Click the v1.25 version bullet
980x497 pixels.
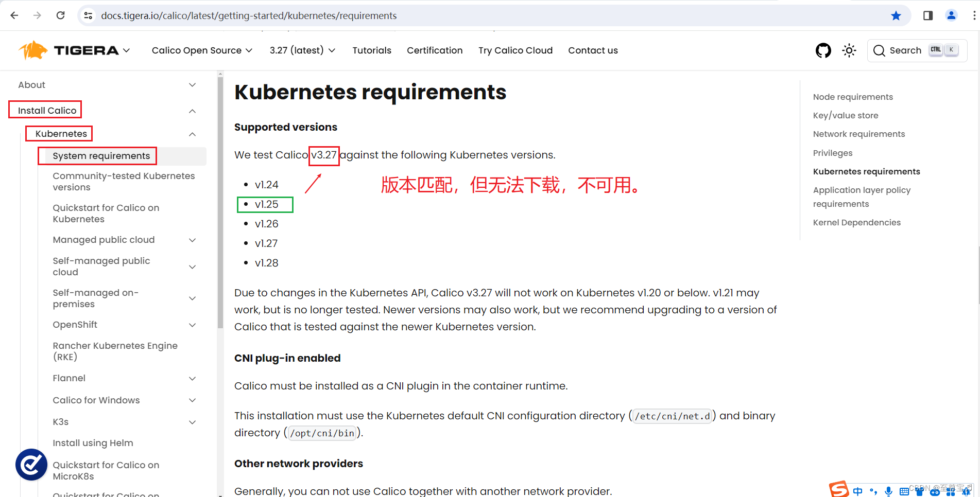tap(266, 204)
